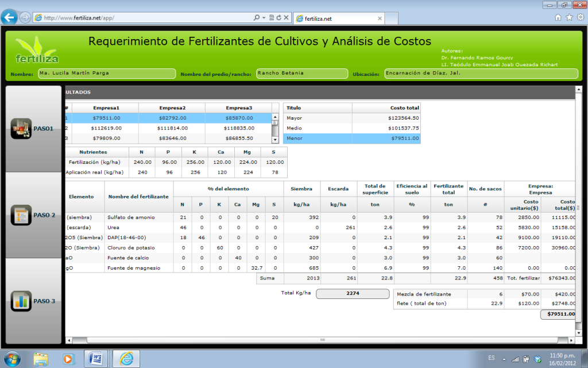
Task: Open browser favorites star icon
Action: (x=569, y=17)
